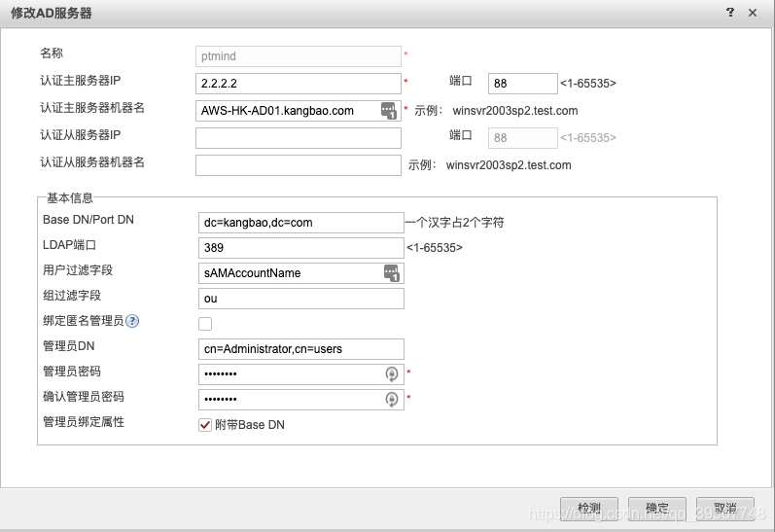Select the empty 认证从服务器IP input
Screen dimensions: 775x532
pos(298,138)
